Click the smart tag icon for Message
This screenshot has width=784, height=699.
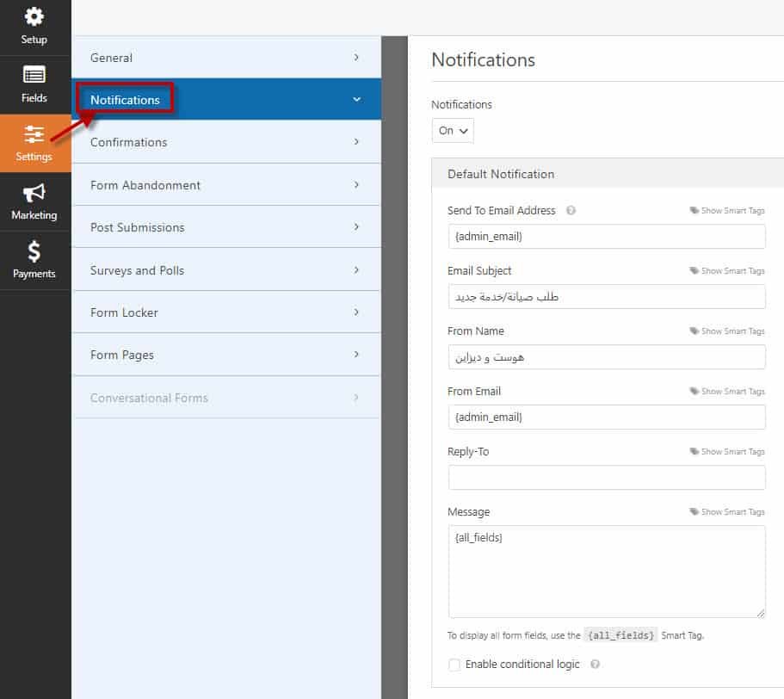click(694, 511)
